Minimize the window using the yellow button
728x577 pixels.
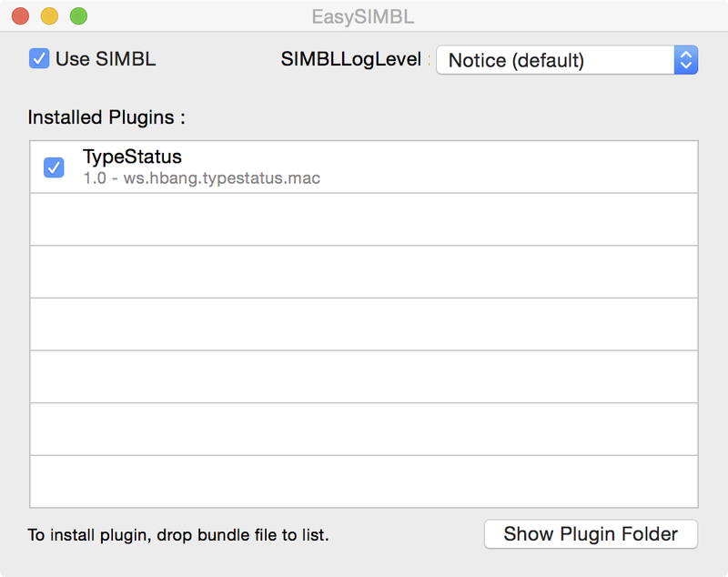[50, 16]
